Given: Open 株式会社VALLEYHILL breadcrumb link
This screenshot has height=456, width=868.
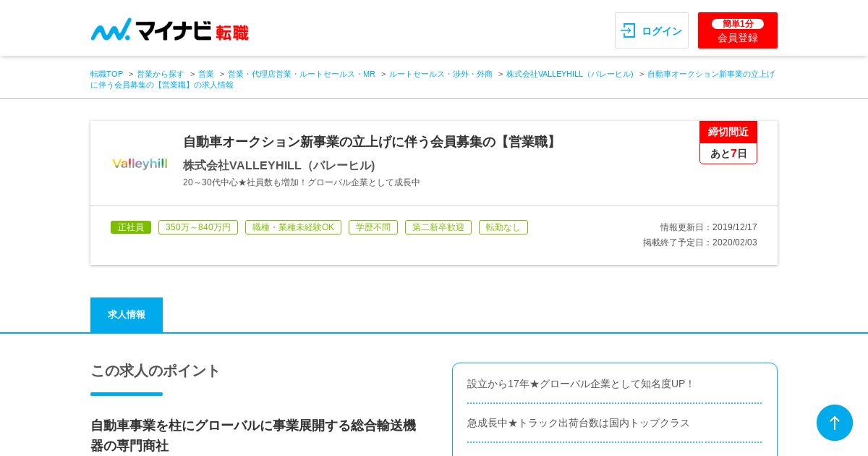Looking at the screenshot, I should [x=570, y=74].
